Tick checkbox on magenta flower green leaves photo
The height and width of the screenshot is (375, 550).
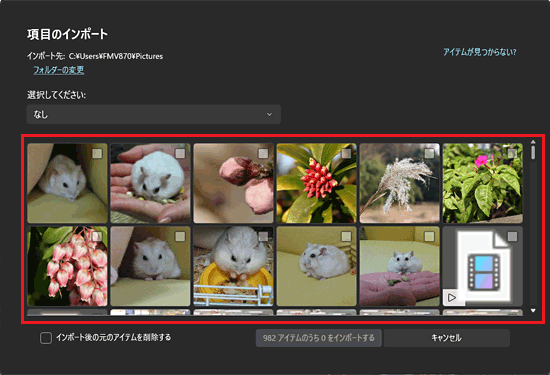512,154
